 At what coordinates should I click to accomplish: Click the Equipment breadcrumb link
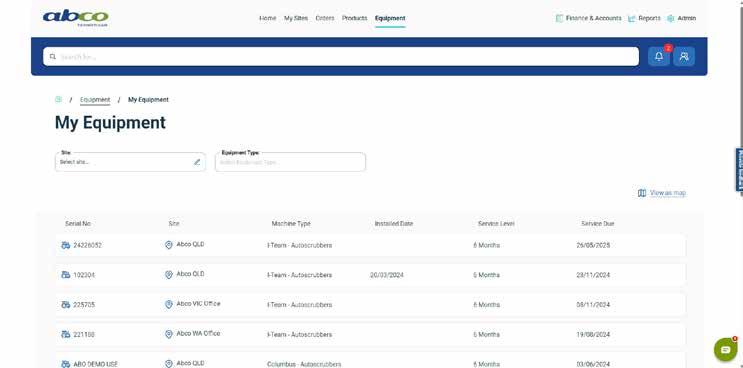[x=95, y=99]
